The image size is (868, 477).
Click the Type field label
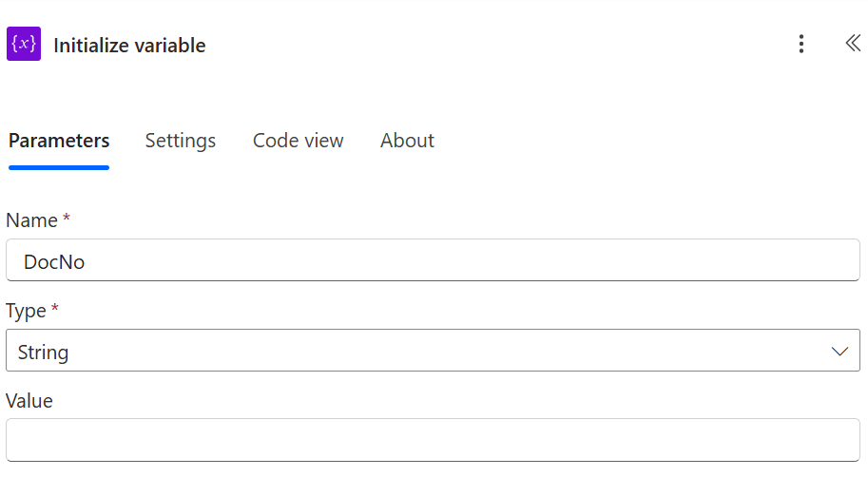pyautogui.click(x=27, y=311)
